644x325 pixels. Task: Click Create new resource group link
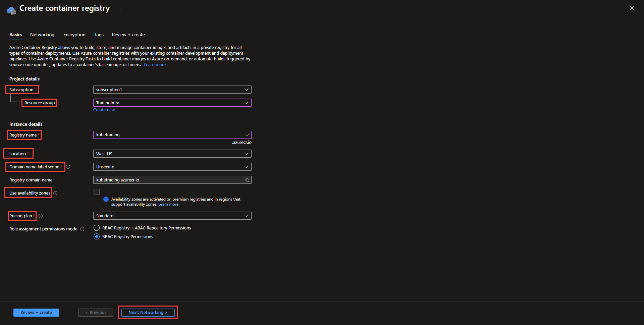(x=104, y=110)
